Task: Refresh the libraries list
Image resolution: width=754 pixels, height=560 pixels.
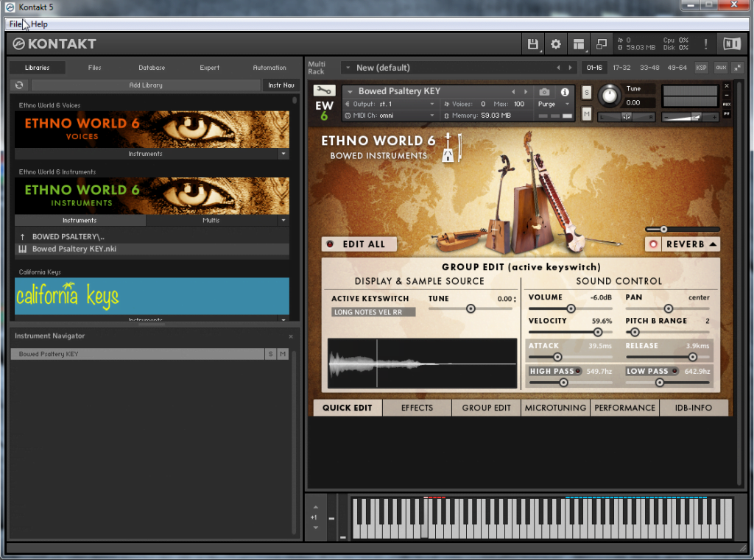Action: 19,85
